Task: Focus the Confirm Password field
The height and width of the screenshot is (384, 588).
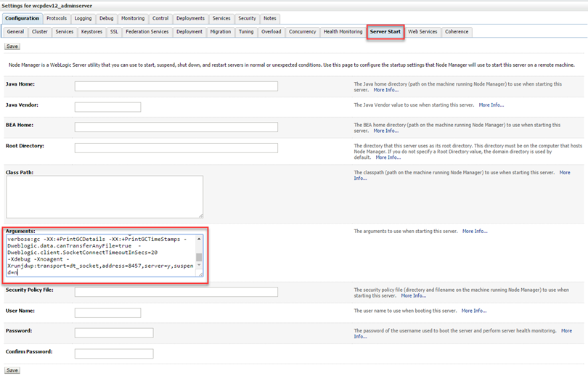Action: tap(114, 354)
